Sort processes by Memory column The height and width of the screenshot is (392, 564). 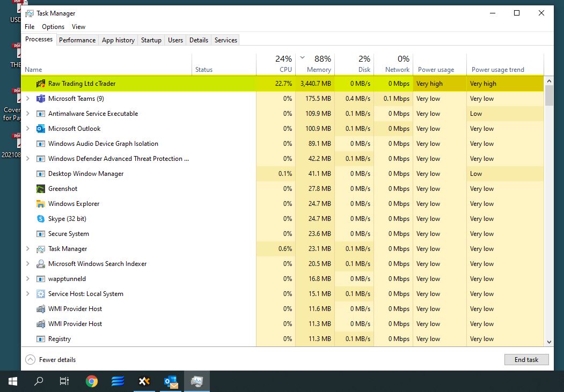coord(315,65)
